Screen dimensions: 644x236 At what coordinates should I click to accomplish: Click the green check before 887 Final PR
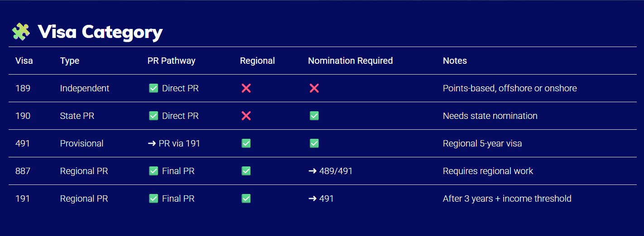(154, 171)
